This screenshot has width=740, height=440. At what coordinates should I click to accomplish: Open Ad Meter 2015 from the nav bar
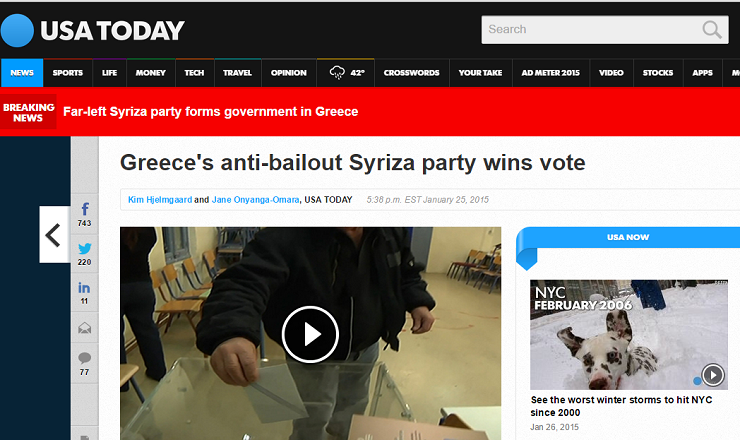550,73
